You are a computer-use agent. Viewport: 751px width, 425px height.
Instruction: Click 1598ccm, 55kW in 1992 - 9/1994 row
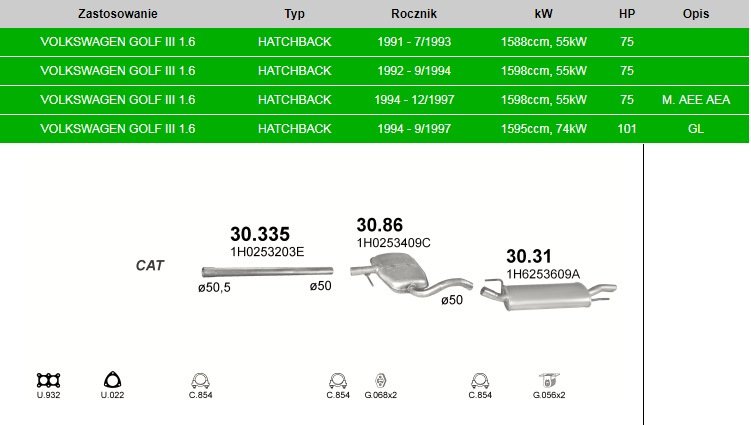[x=544, y=71]
